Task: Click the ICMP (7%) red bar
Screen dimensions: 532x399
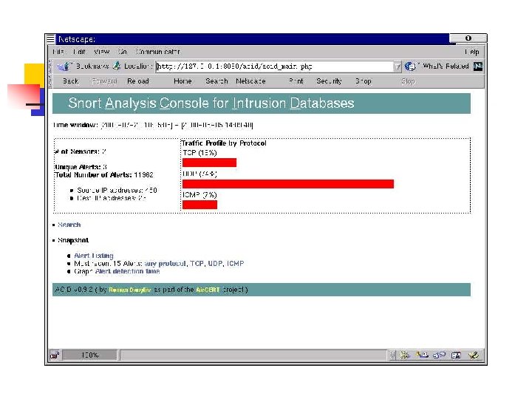Action: point(199,205)
